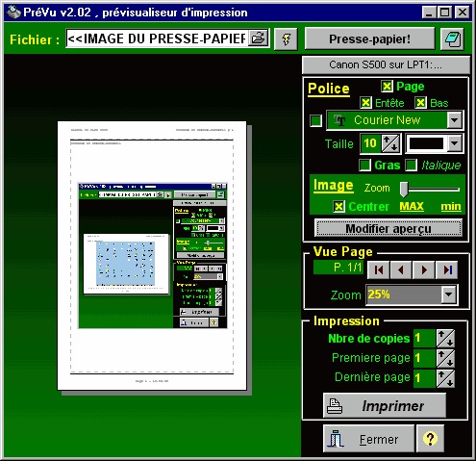Click the MAX image zoom link
The image size is (476, 461).
click(412, 206)
